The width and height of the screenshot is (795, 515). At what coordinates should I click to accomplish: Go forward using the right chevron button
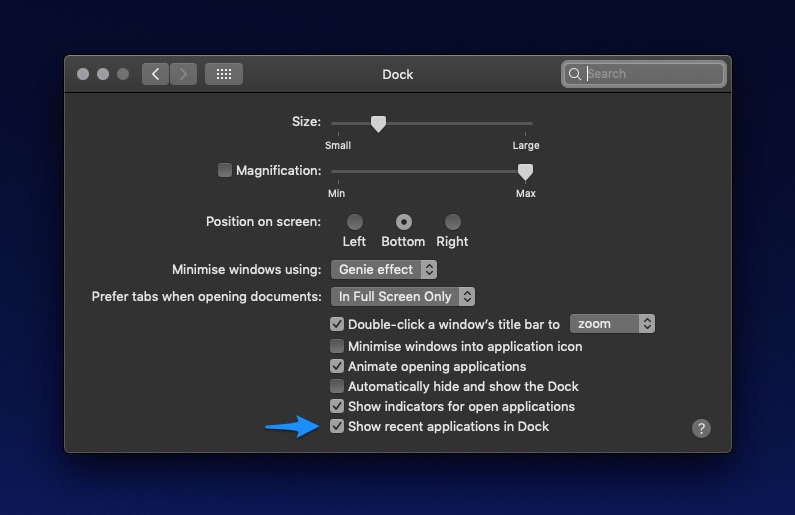coord(184,74)
